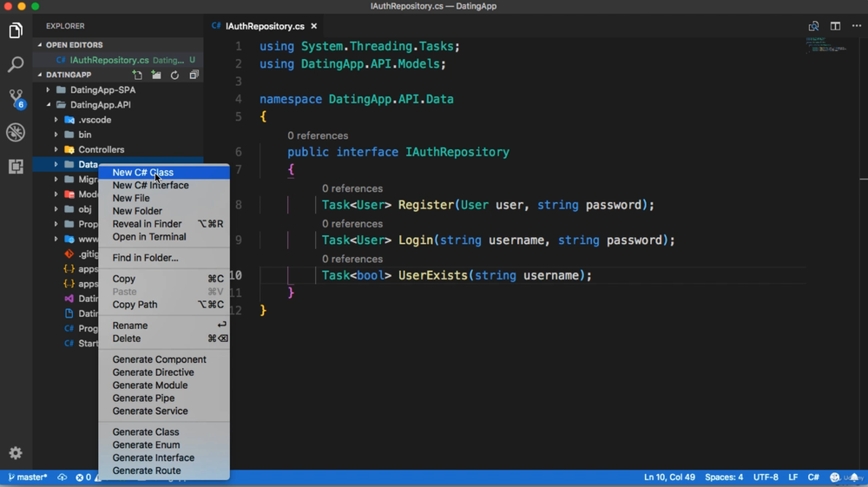Image resolution: width=868 pixels, height=487 pixels.
Task: Open the Manage gear settings icon
Action: point(16,452)
